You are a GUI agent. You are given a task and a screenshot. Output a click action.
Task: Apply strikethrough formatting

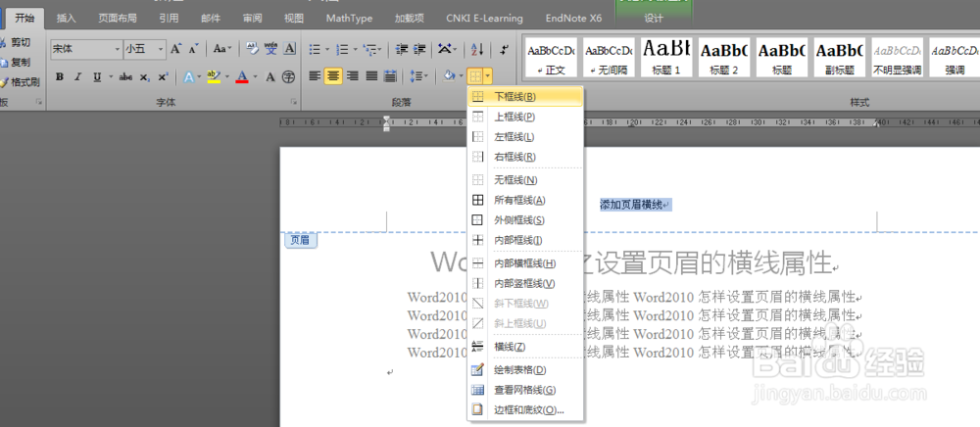point(125,77)
